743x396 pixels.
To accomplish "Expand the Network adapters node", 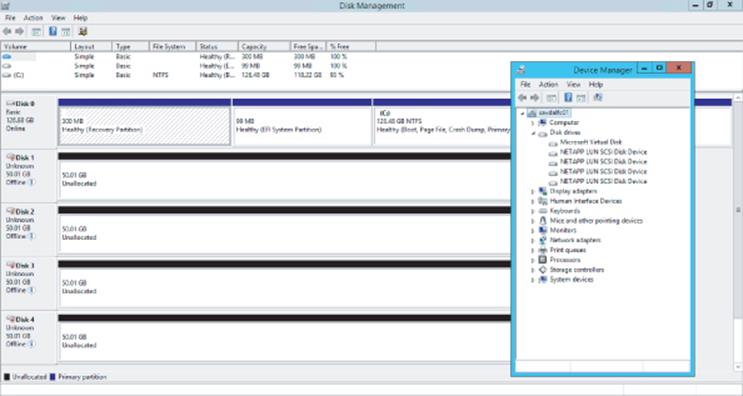I will [533, 241].
